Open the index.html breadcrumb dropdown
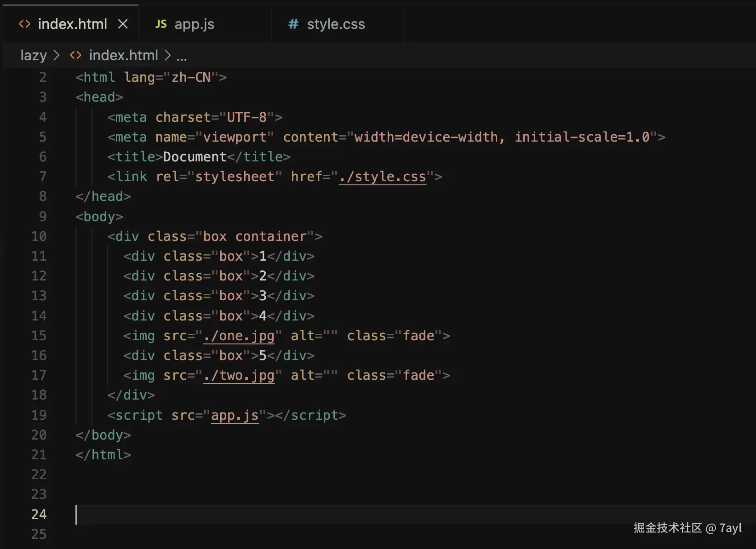This screenshot has height=549, width=756. click(123, 56)
